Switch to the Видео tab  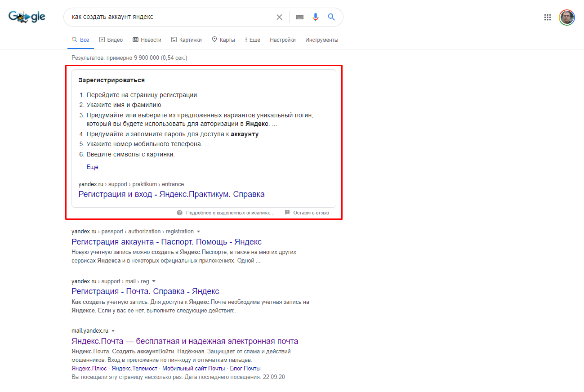point(111,40)
